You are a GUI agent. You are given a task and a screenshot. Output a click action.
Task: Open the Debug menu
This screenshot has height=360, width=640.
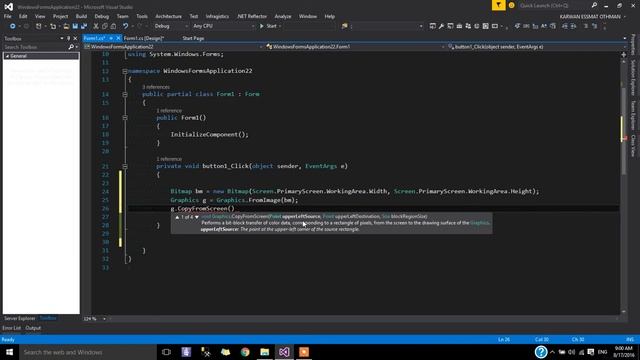tap(102, 16)
